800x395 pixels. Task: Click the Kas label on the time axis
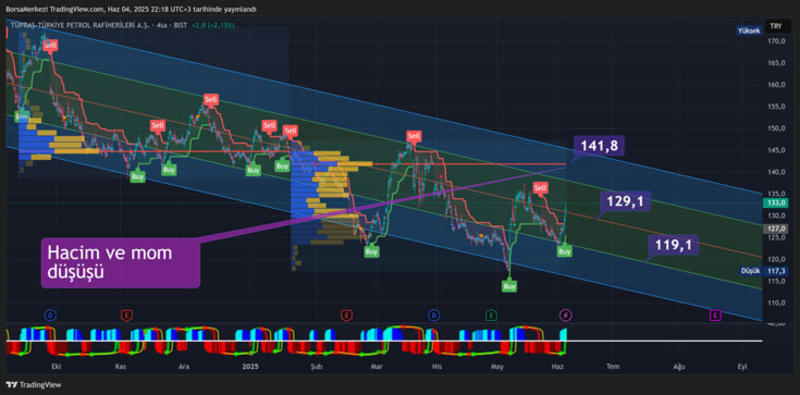coord(120,366)
